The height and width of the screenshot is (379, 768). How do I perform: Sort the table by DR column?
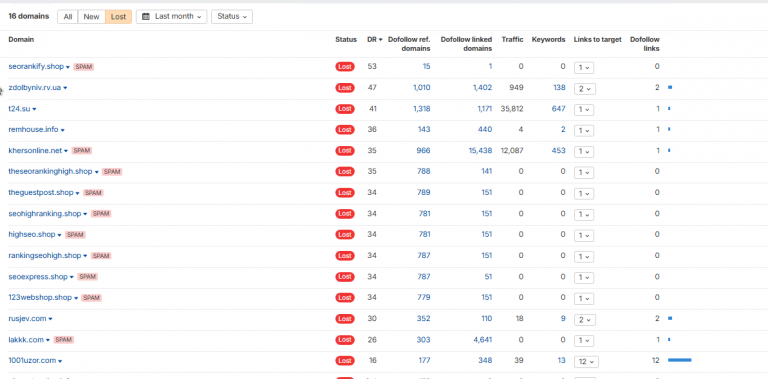375,40
